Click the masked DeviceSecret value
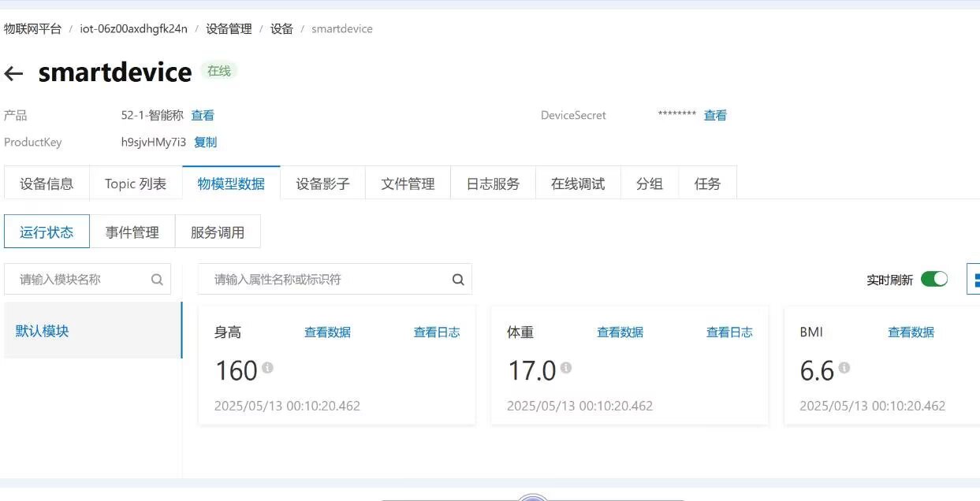Image resolution: width=980 pixels, height=501 pixels. (677, 115)
